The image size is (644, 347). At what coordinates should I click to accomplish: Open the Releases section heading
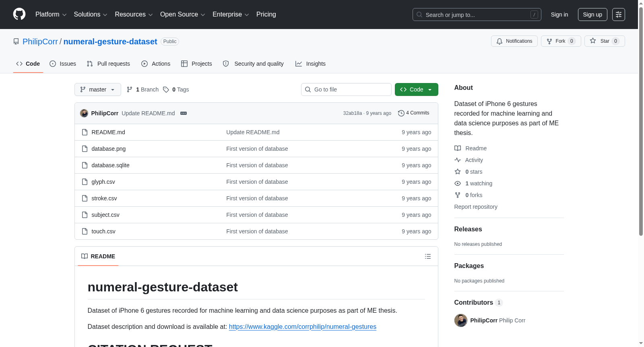(468, 229)
